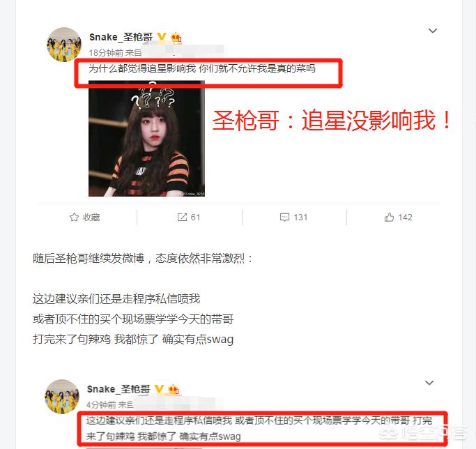Viewport: 476px width, 449px height.
Task: Click the comment bubble icon
Action: click(x=284, y=218)
